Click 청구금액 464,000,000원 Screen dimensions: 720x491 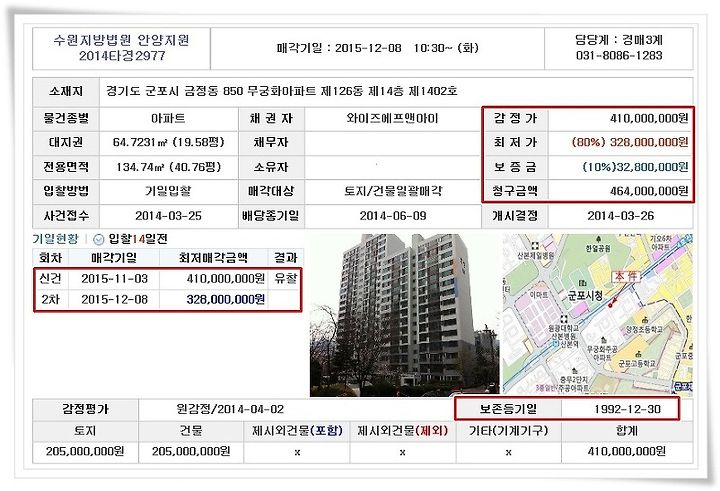tap(649, 191)
